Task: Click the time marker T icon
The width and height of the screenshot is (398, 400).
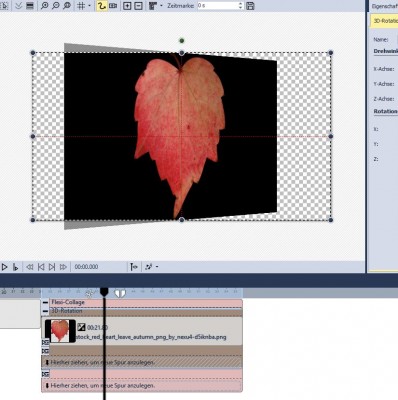Action: 134,267
